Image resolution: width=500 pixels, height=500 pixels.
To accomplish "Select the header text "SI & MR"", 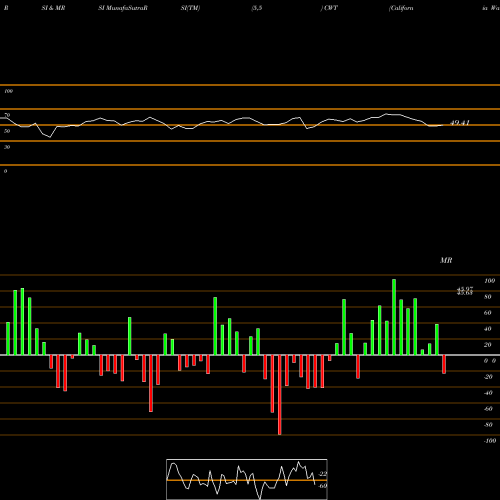I will pos(53,8).
